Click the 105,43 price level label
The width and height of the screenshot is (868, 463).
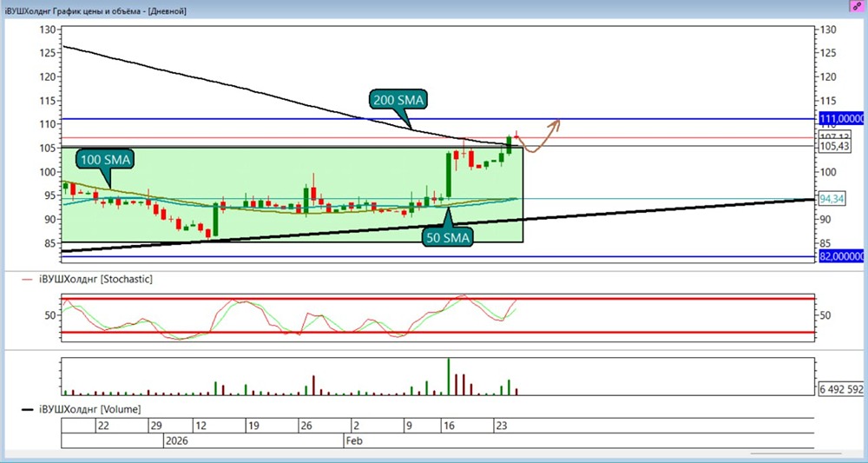pos(835,146)
